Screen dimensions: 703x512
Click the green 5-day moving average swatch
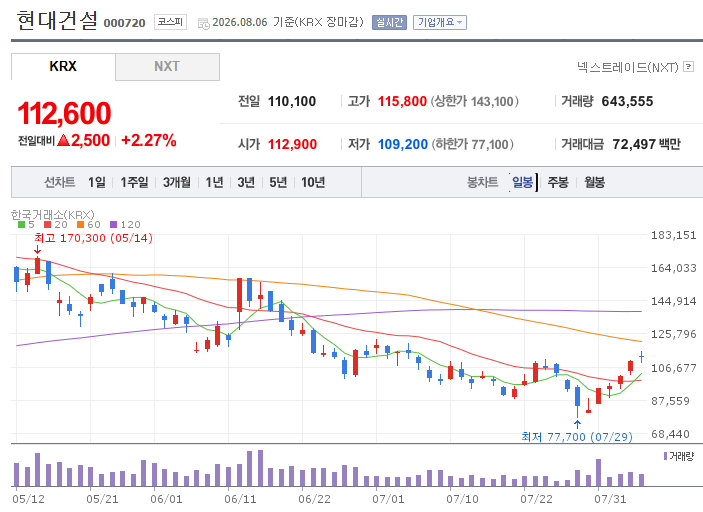coord(22,225)
